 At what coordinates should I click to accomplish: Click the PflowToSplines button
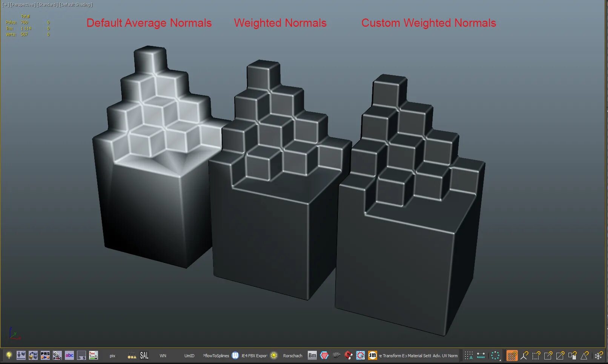(216, 355)
